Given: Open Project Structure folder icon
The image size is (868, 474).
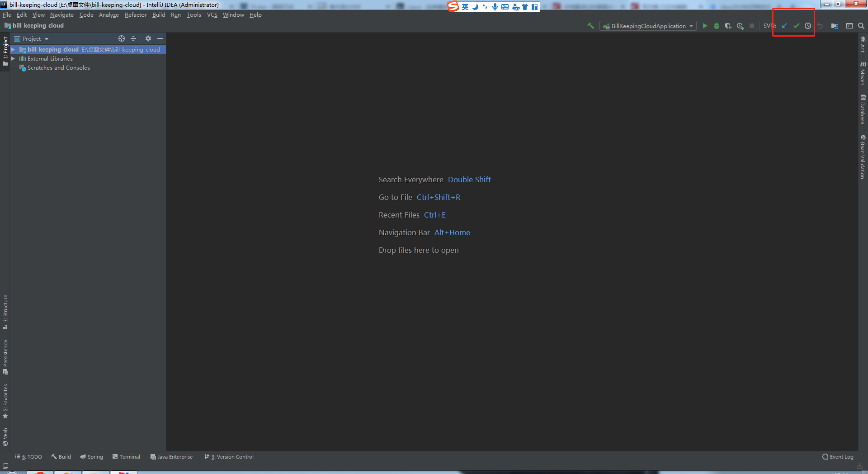Looking at the screenshot, I should coord(835,26).
